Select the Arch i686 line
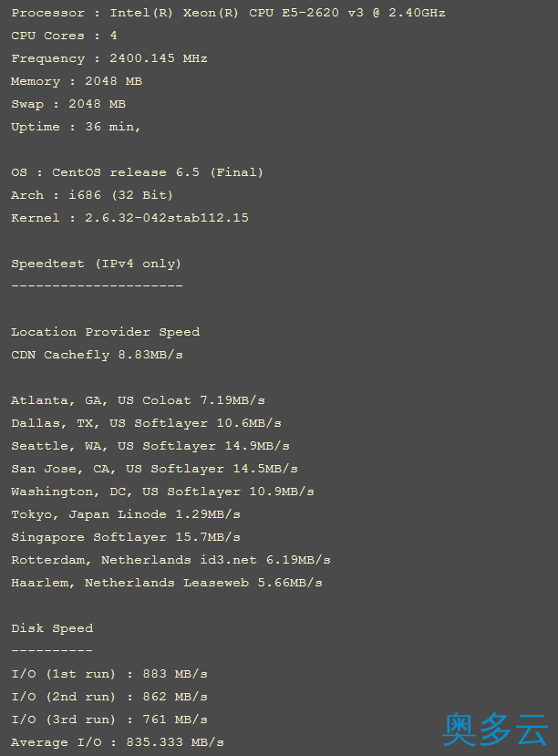 [x=92, y=195]
